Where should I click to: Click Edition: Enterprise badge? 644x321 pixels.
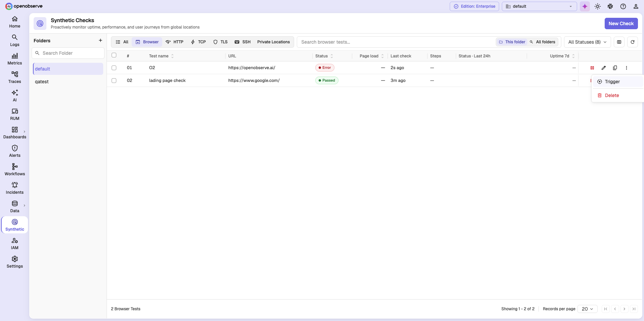474,6
